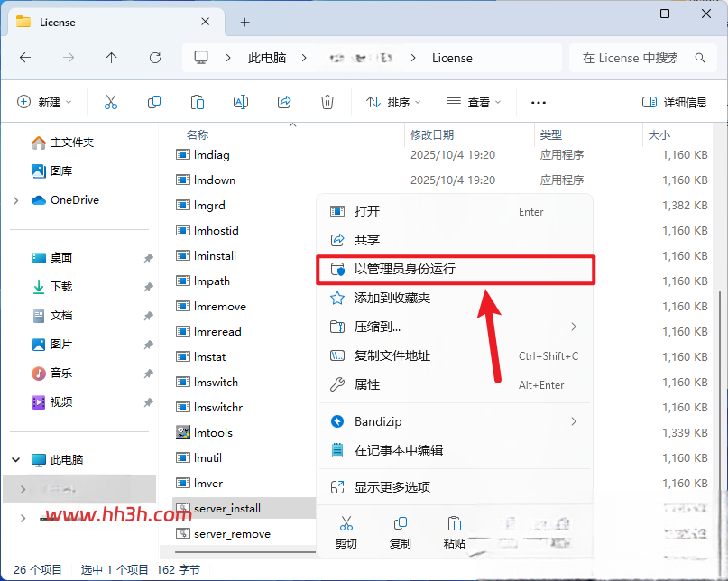Viewport: 728px width, 581px height.
Task: Unpin Desktop from quick access
Action: 148,258
